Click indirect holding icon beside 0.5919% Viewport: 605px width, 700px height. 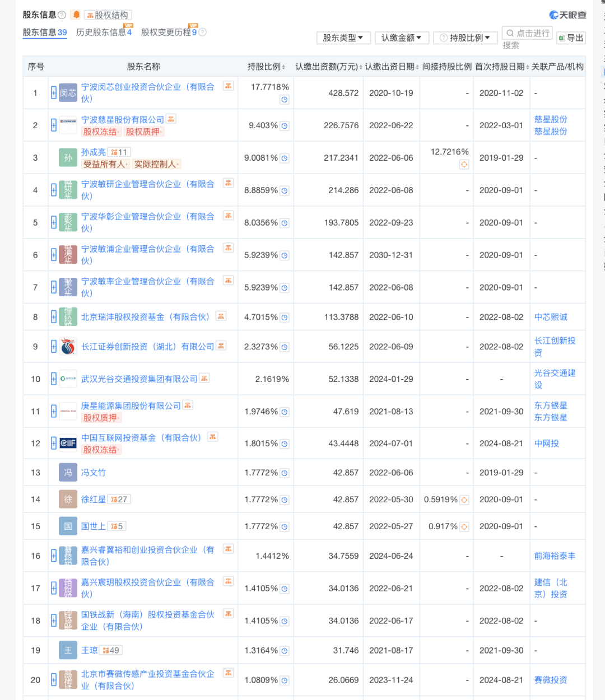coord(464,500)
